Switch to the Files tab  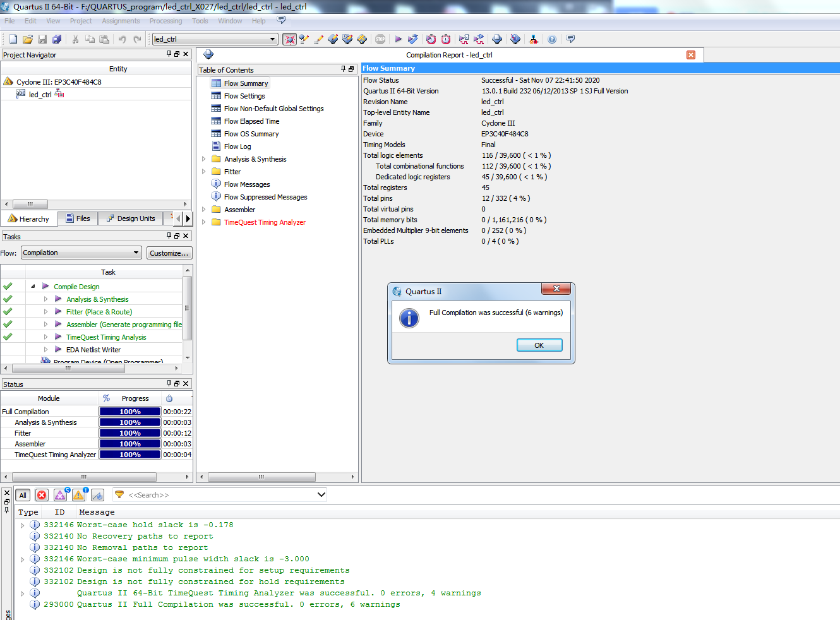pos(78,218)
